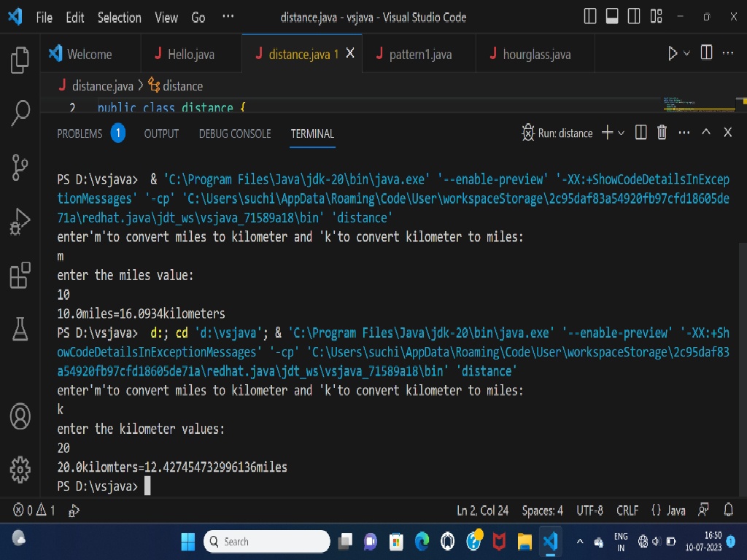Change indentation via Spaces: 4
747x560 pixels.
pos(542,510)
